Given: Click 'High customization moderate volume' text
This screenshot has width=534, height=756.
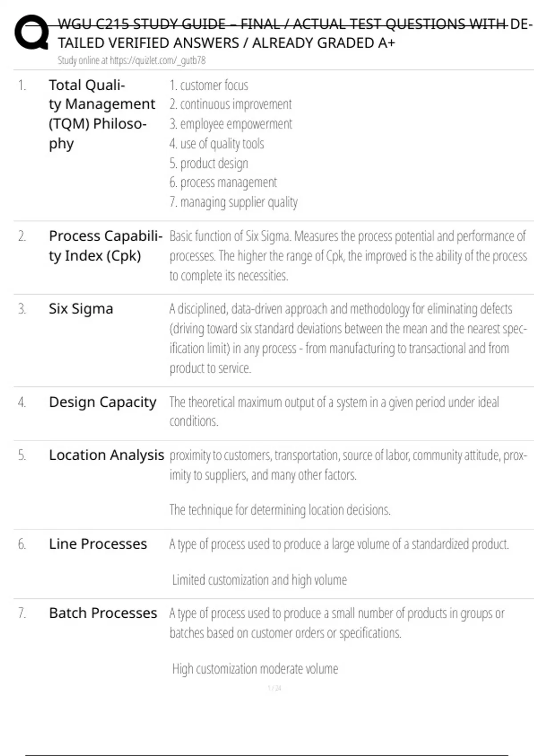Looking at the screenshot, I should click(255, 669).
